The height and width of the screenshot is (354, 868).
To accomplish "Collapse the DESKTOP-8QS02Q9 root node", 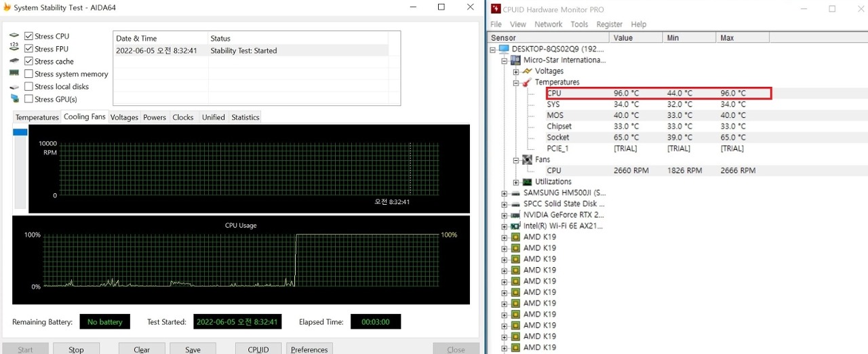I will click(493, 49).
